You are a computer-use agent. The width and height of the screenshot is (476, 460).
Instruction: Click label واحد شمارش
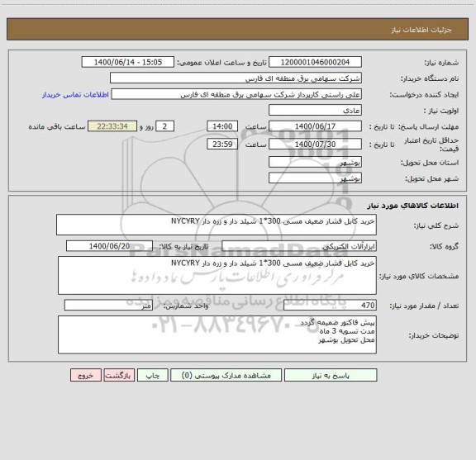186,306
